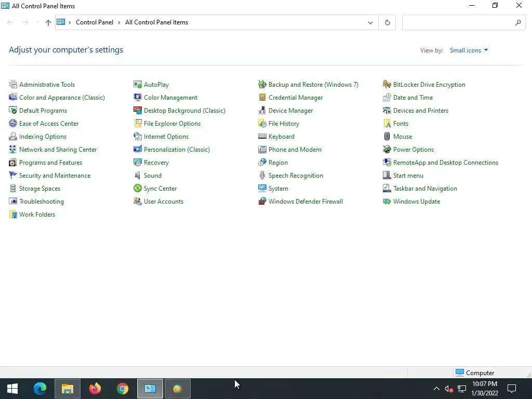
Task: Open the Personalization (Classic) link
Action: [177, 150]
